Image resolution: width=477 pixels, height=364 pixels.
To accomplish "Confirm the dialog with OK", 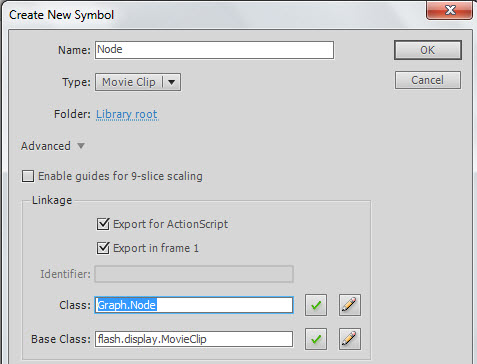I will [428, 50].
